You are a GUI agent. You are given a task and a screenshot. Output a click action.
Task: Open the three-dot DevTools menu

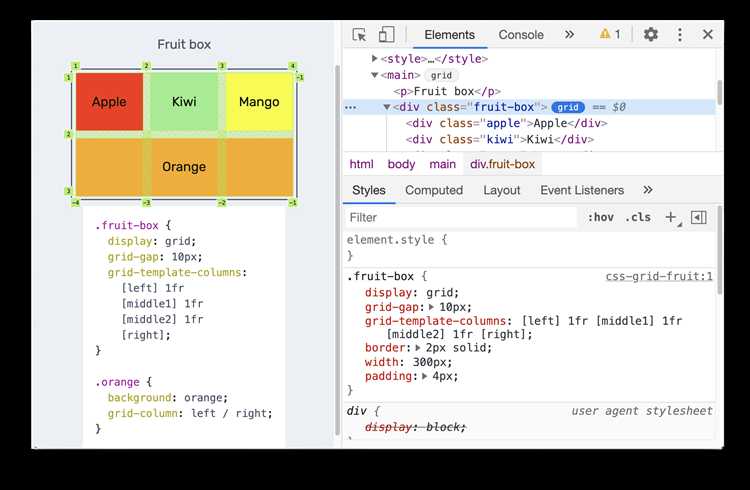tap(680, 34)
